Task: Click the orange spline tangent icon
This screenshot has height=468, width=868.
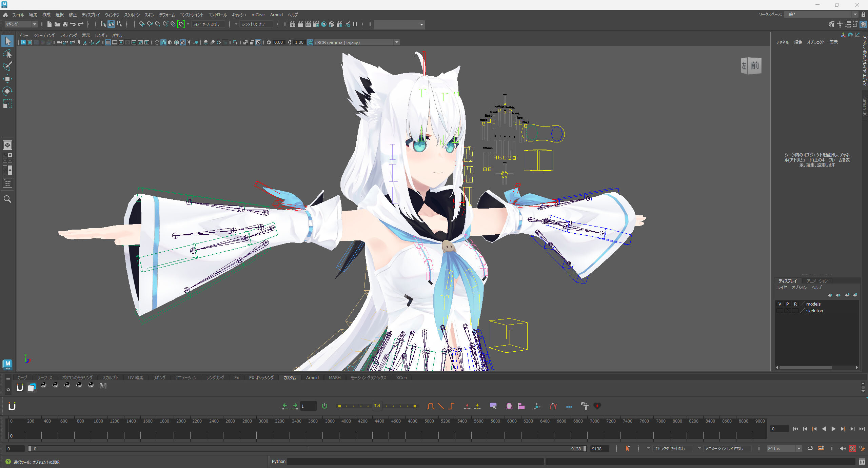Action: 431,406
